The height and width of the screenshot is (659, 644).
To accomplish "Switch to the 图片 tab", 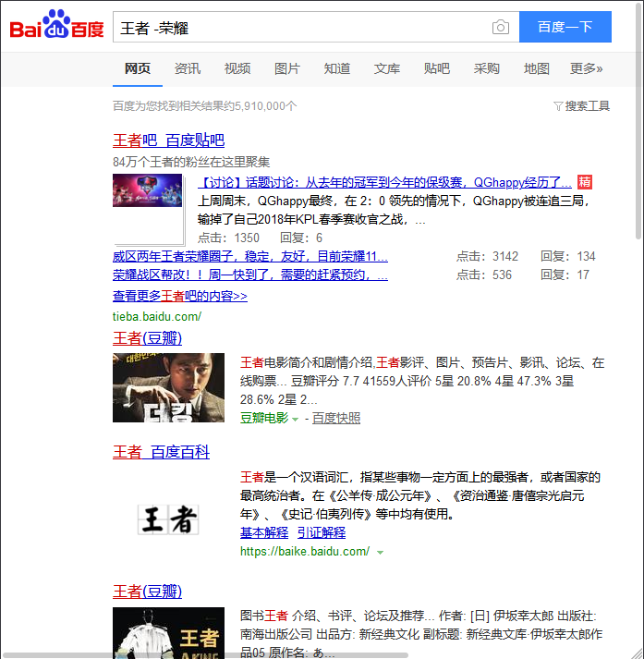I will click(x=287, y=68).
